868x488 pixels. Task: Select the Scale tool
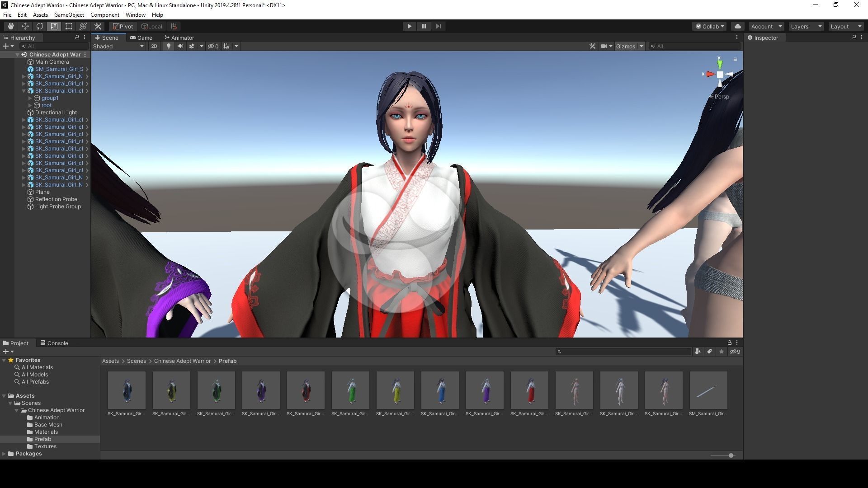pos(54,26)
